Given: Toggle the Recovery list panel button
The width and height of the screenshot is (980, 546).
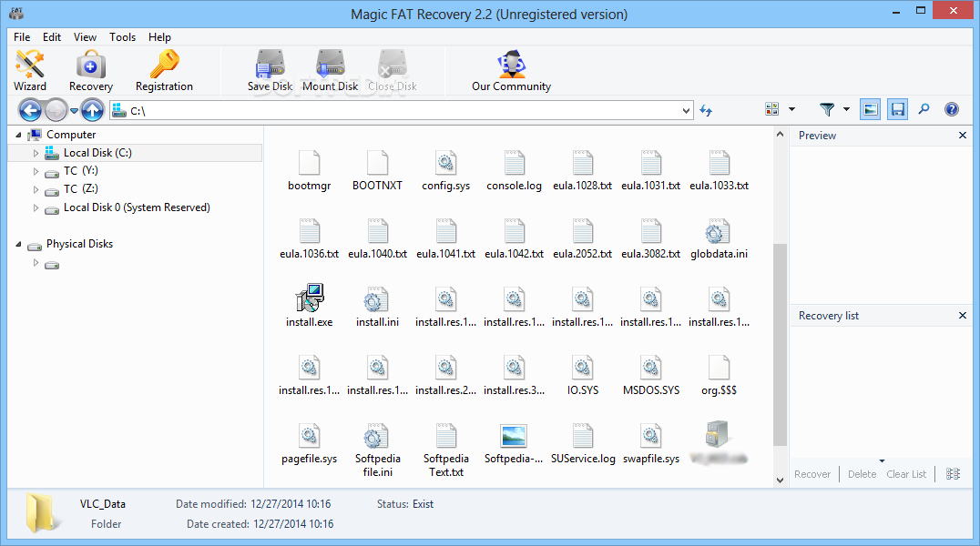Looking at the screenshot, I should coord(897,110).
